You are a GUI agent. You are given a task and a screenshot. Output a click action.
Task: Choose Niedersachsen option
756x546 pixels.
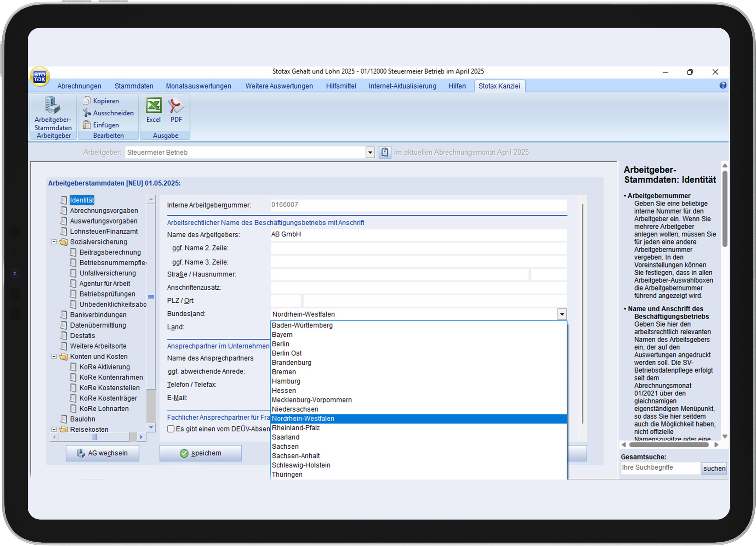[418, 409]
